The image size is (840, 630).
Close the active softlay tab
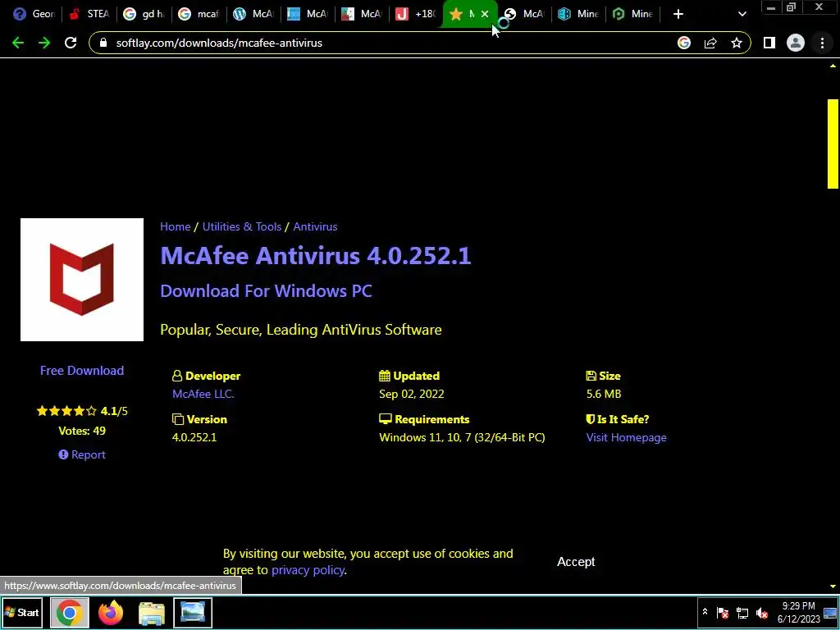point(485,14)
